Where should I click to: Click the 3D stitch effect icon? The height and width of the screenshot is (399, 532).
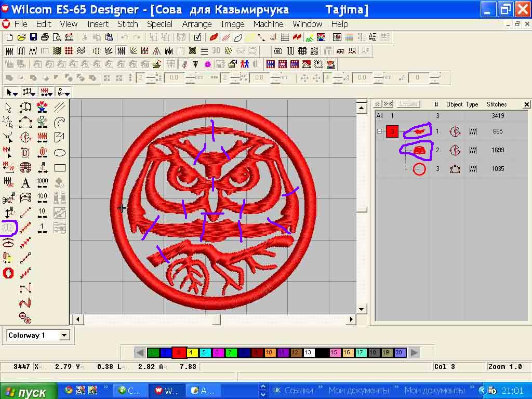[216, 51]
